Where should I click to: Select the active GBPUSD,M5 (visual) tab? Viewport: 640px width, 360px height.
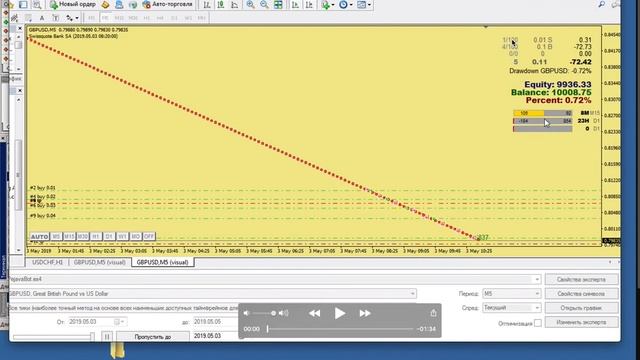coord(162,262)
